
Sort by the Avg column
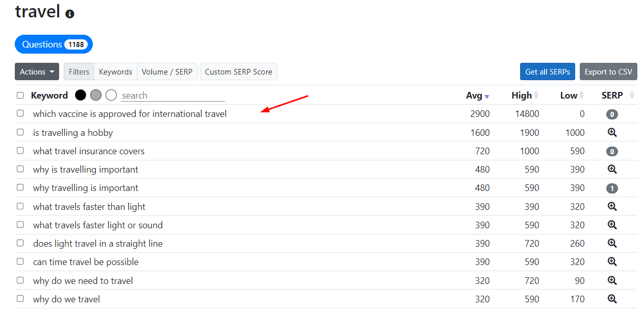click(477, 95)
